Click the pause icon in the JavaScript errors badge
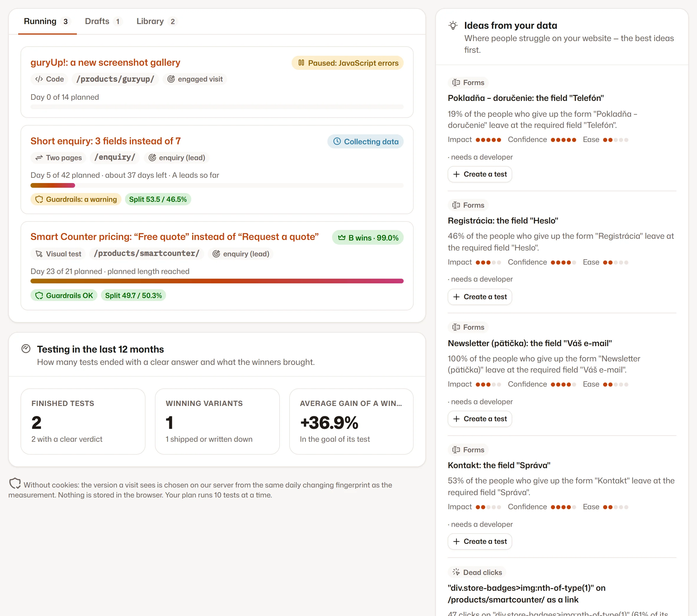This screenshot has width=697, height=616. tap(301, 63)
